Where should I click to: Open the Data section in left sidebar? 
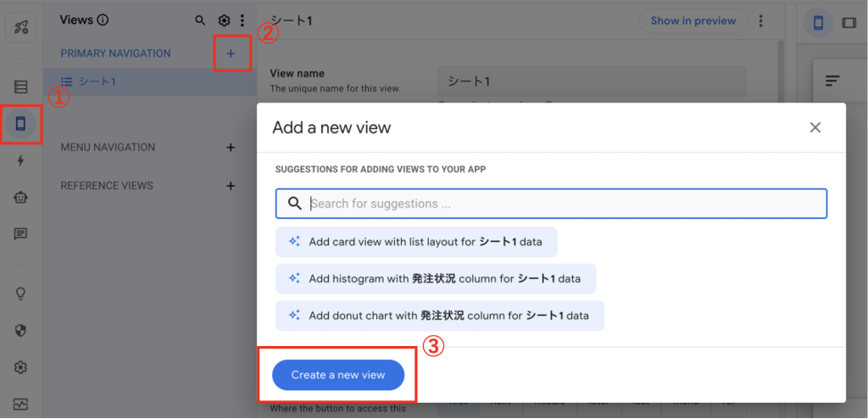(x=21, y=87)
